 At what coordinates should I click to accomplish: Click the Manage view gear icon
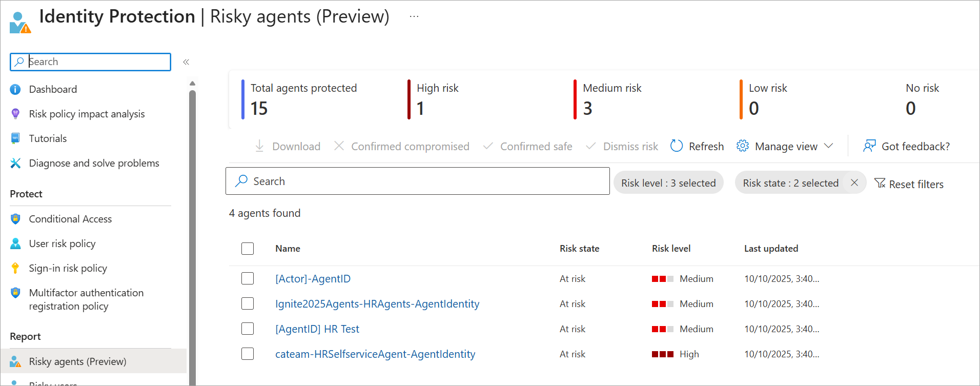pos(742,146)
